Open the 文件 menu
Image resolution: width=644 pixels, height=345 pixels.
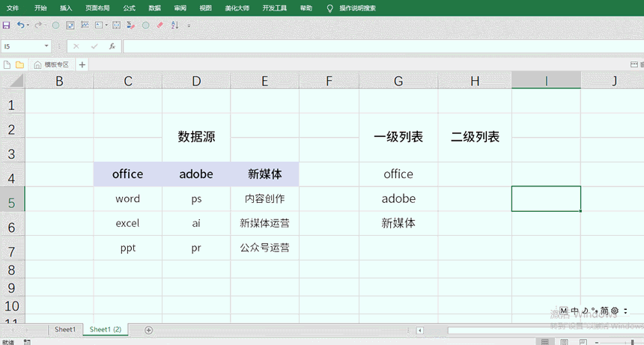pos(13,8)
